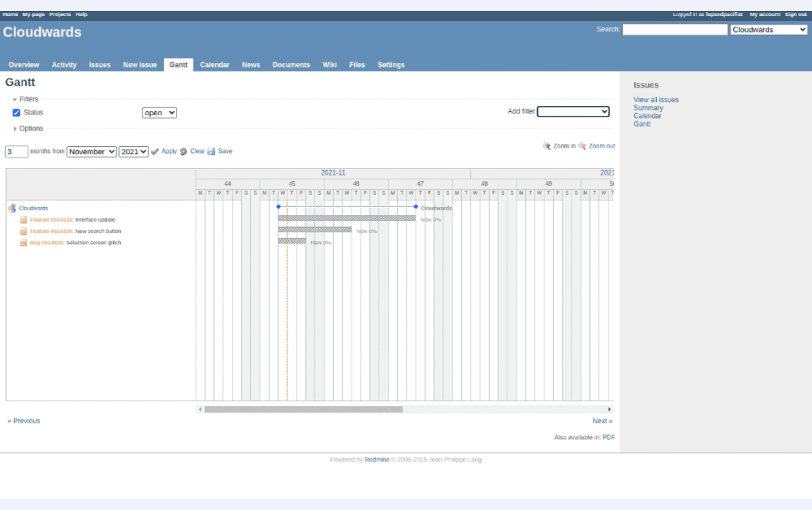Open the year dropdown showing 2021
The image size is (812, 510).
133,151
